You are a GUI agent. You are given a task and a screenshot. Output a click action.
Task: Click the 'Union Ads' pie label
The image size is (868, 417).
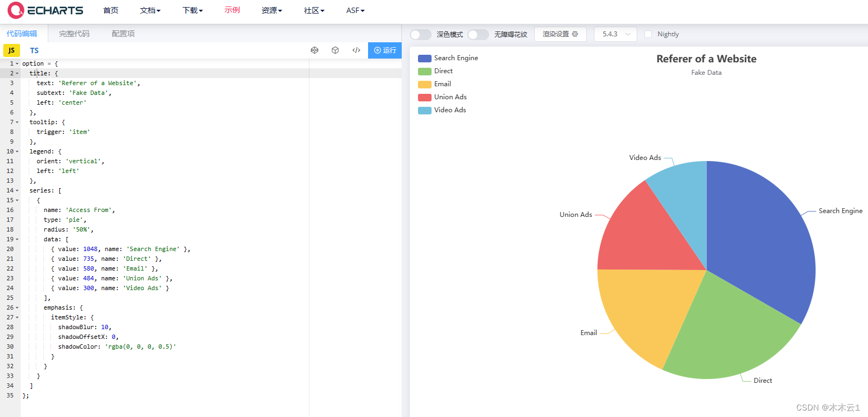point(576,215)
